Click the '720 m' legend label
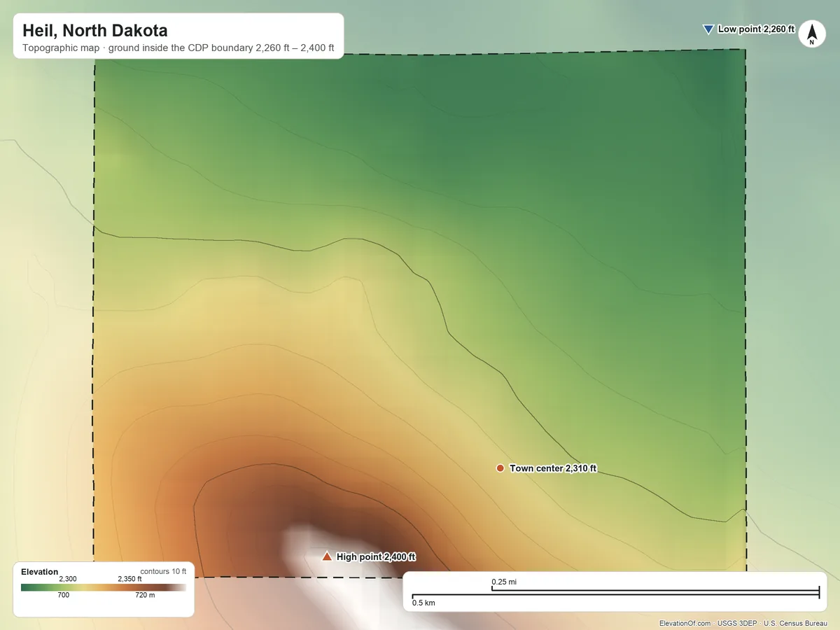Image resolution: width=840 pixels, height=630 pixels. coord(145,595)
